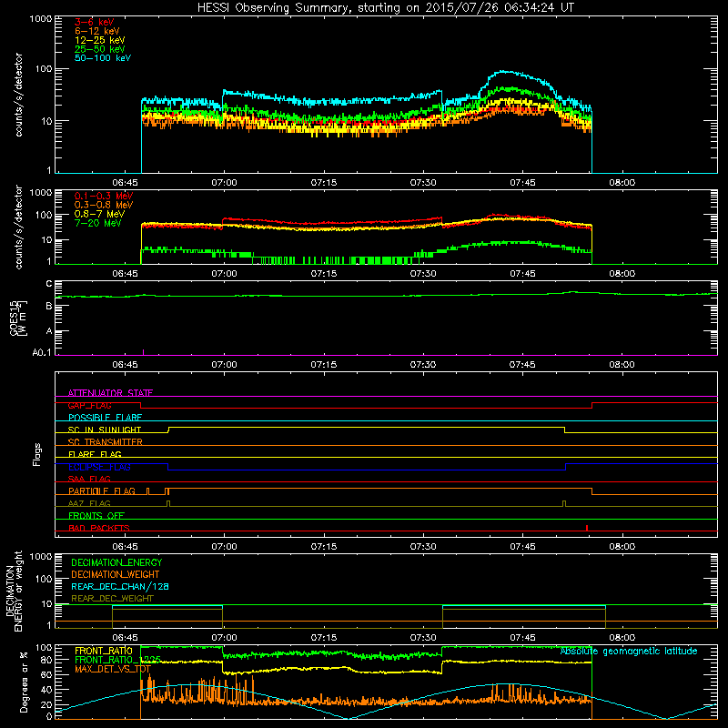Click the DECIMATION ENERGY or weight axis label

(14, 591)
